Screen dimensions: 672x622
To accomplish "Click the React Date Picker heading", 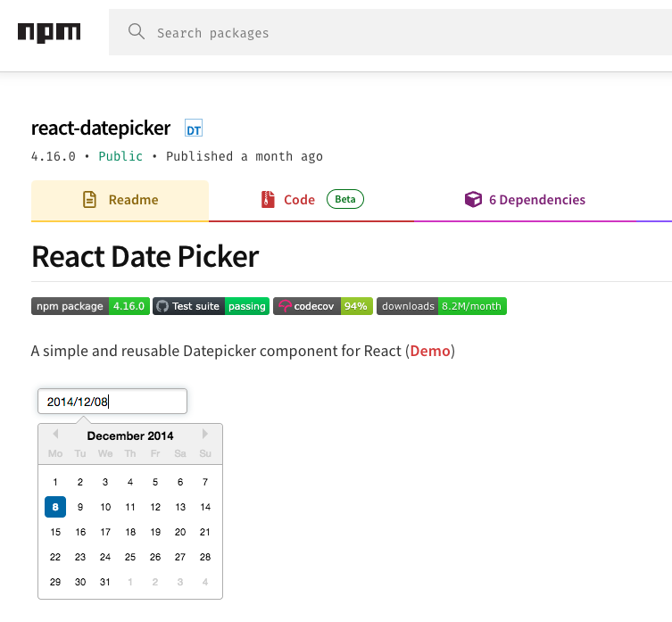I will pos(145,257).
